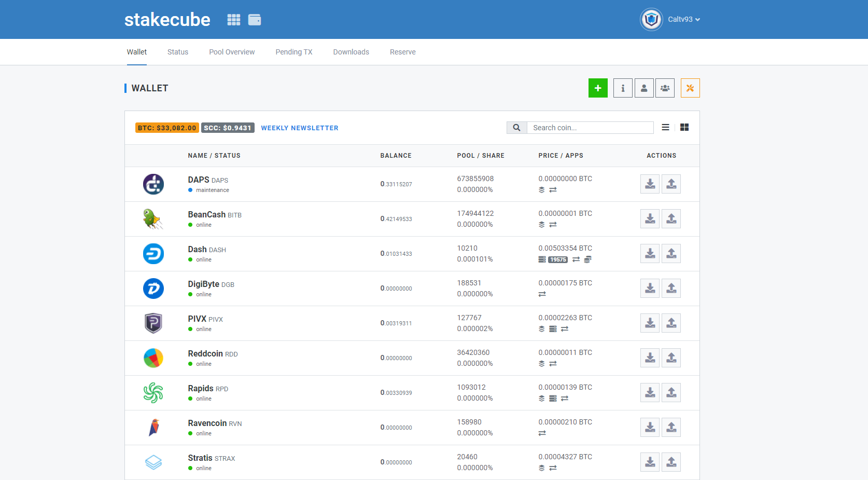Go to the stakecube home logo
This screenshot has height=480, width=868.
tap(167, 19)
